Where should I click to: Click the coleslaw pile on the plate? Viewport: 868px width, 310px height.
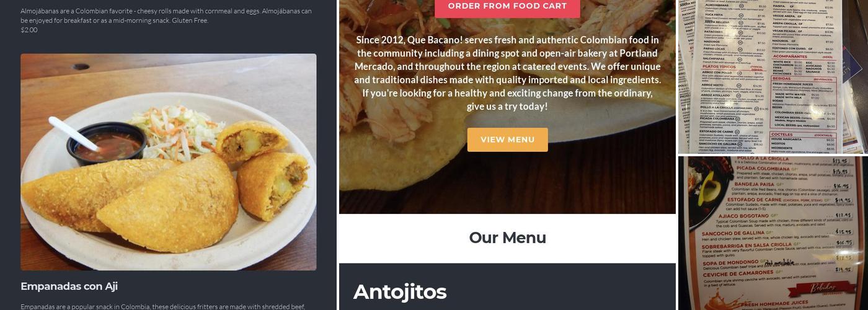pos(178,130)
